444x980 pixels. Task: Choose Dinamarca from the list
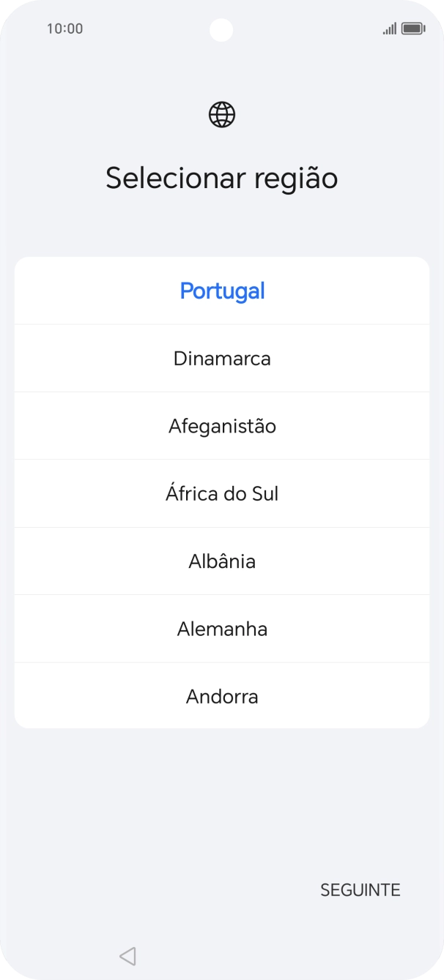pyautogui.click(x=222, y=359)
